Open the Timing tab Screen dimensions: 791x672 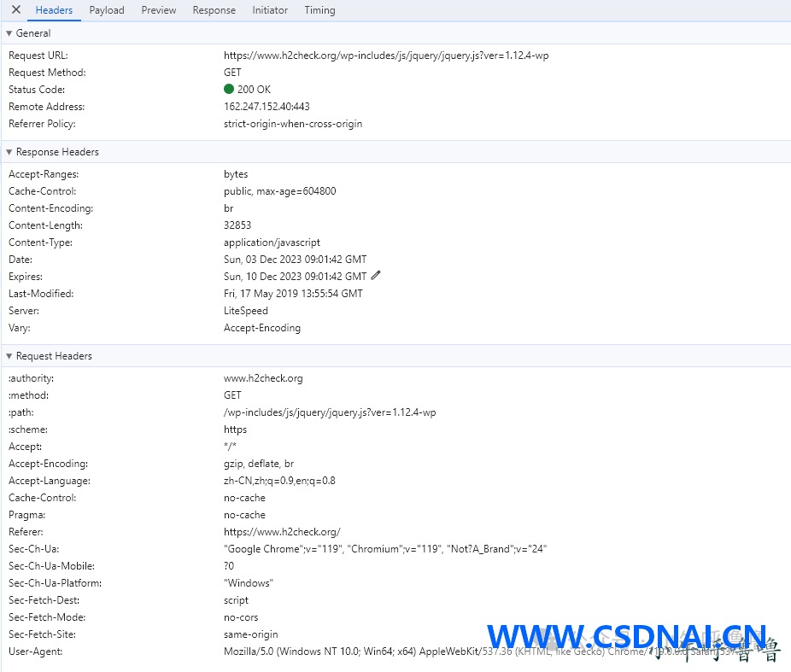tap(319, 10)
